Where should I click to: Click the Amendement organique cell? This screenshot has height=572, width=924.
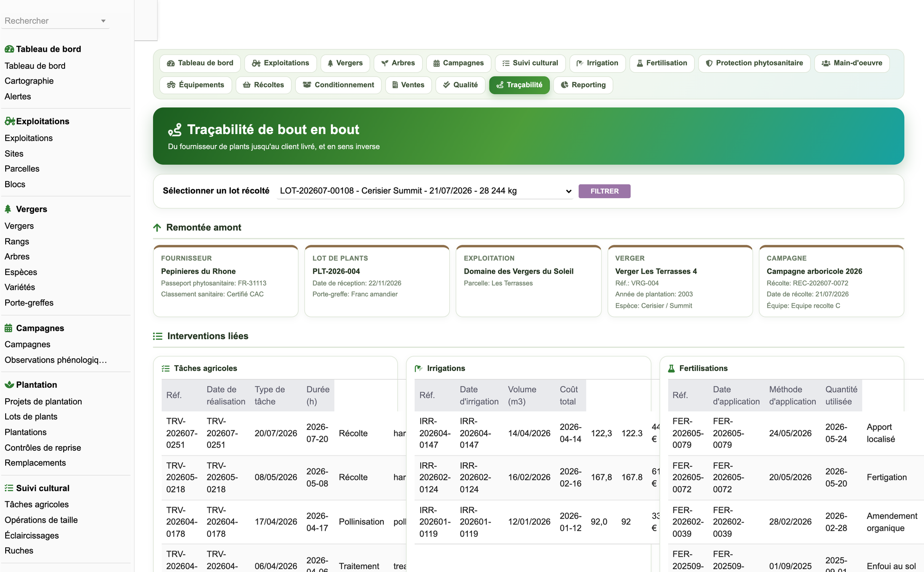point(892,522)
